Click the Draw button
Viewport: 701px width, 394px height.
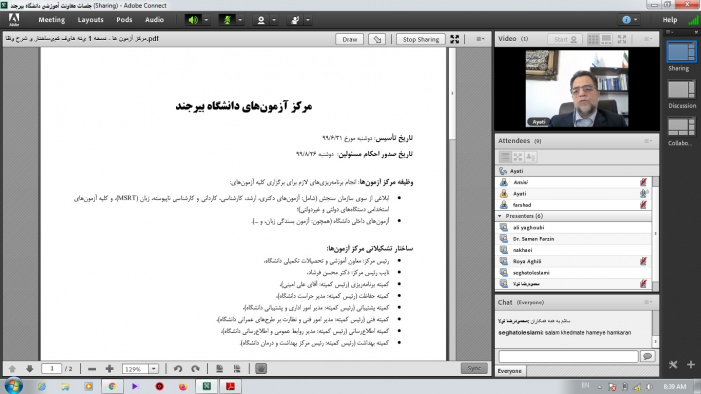[350, 39]
